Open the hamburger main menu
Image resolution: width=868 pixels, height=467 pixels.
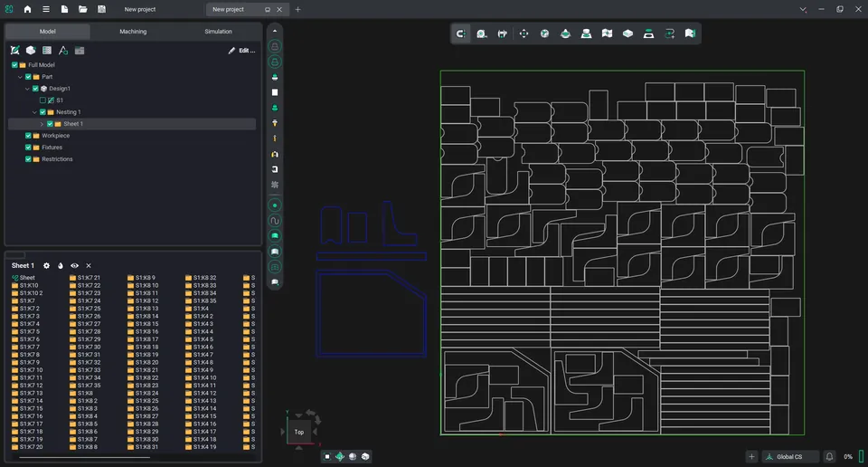[46, 9]
